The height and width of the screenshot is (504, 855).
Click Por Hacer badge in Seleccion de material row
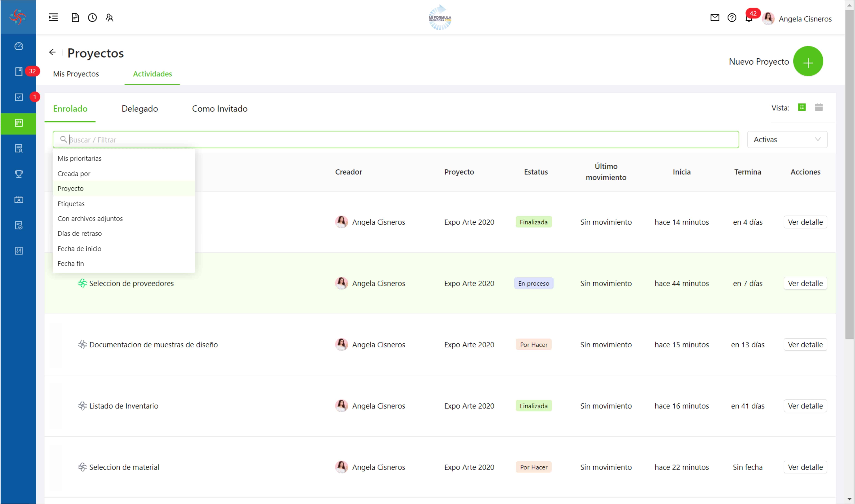click(533, 467)
